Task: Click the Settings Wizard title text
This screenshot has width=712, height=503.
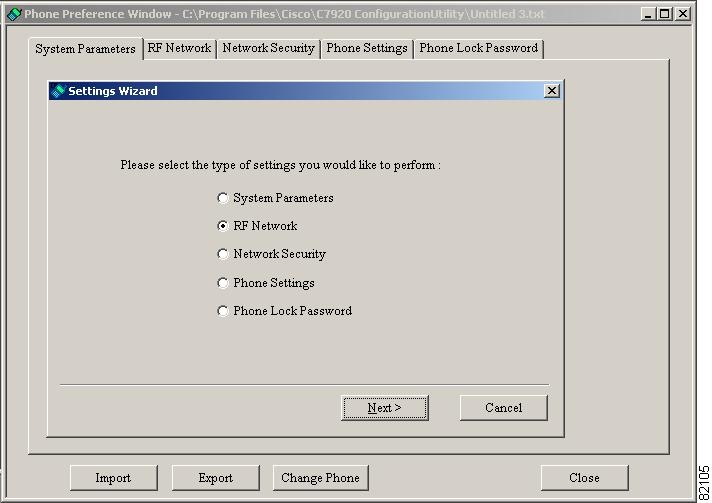Action: pyautogui.click(x=113, y=91)
